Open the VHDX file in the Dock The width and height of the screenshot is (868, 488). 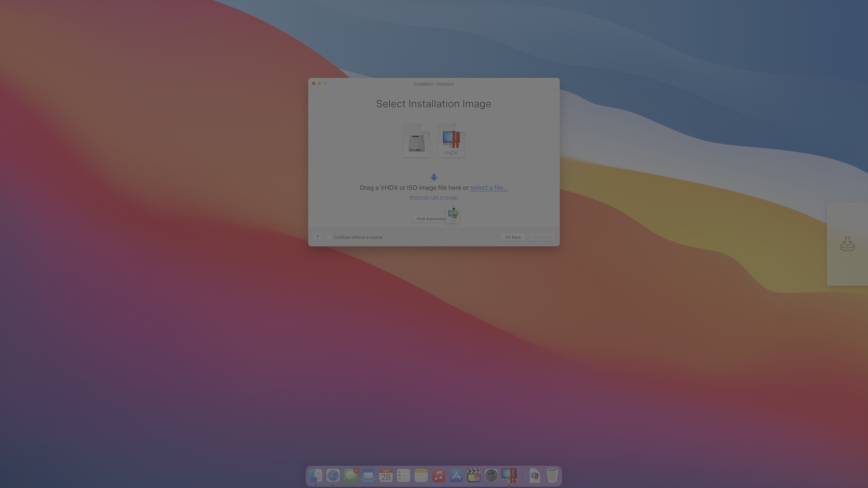(534, 476)
